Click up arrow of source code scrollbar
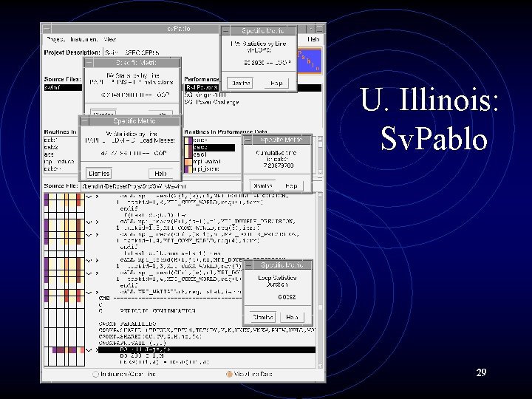Image resolution: width=532 pixels, height=399 pixels. (320, 195)
